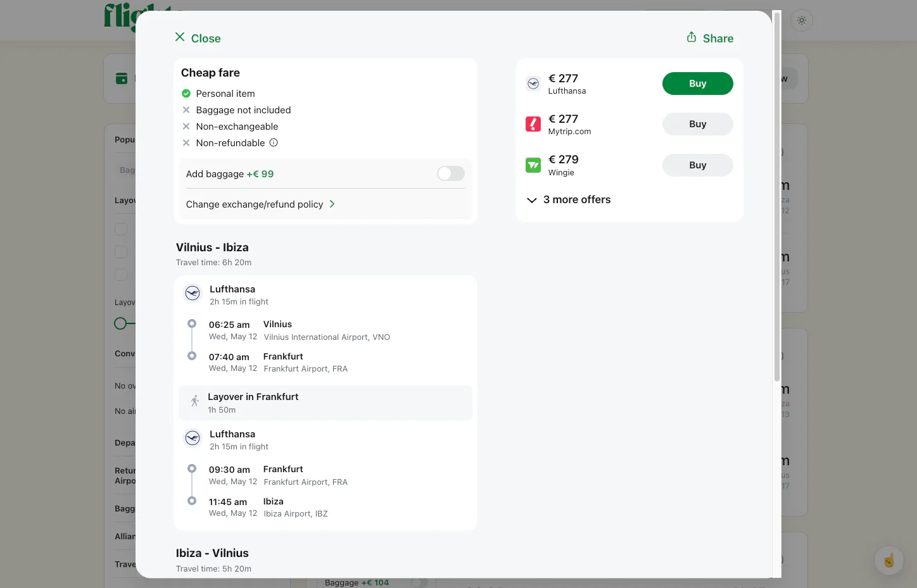Click the 09:30 am Frankfurt departure time
This screenshot has width=917, height=588.
pos(229,470)
